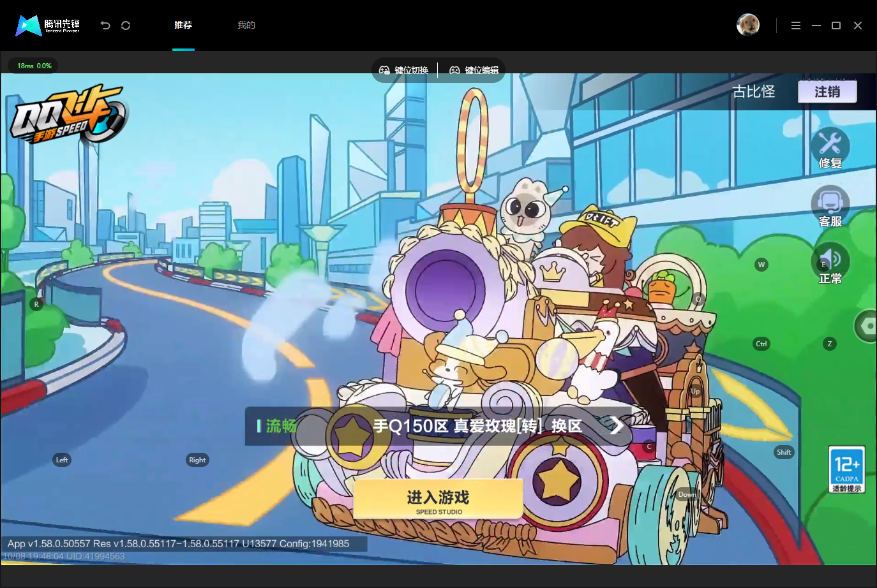Click the 18ms latency status indicator
The height and width of the screenshot is (588, 877).
pos(34,66)
